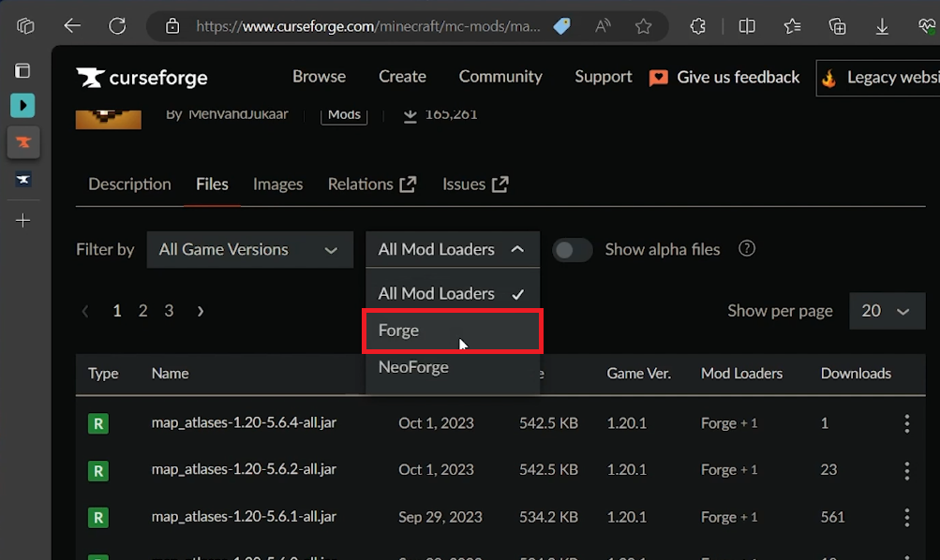Activate read aloud icon
Viewport: 940px width, 560px height.
click(603, 26)
